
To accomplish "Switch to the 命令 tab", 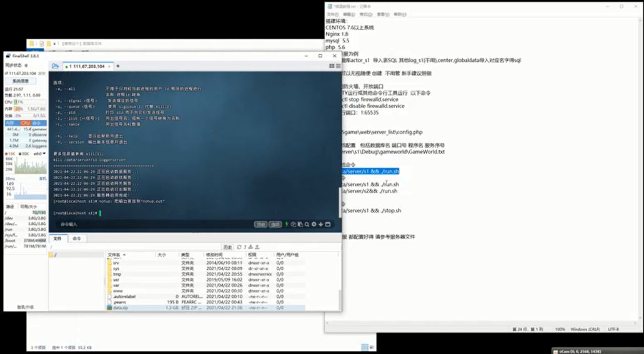I will (77, 238).
